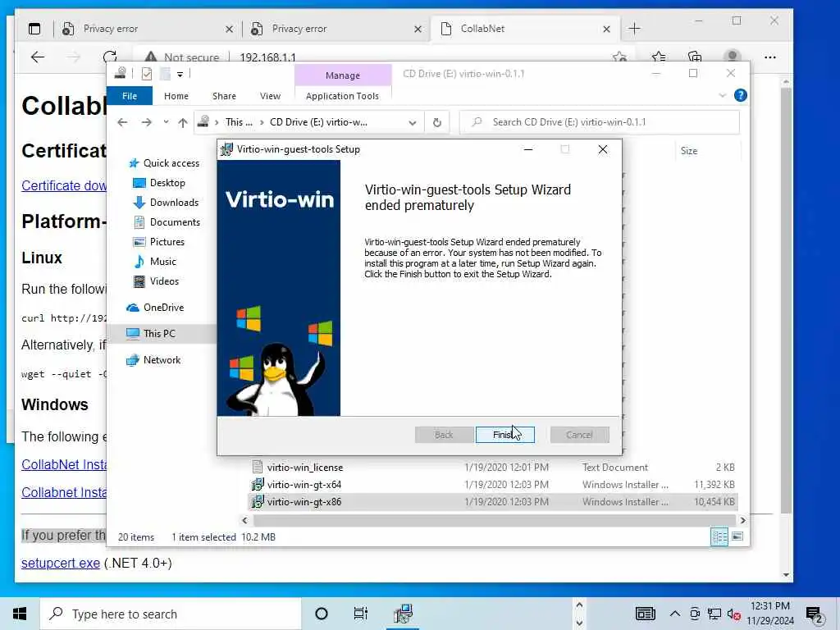Go up one folder level
This screenshot has height=630, width=840.
(x=183, y=122)
